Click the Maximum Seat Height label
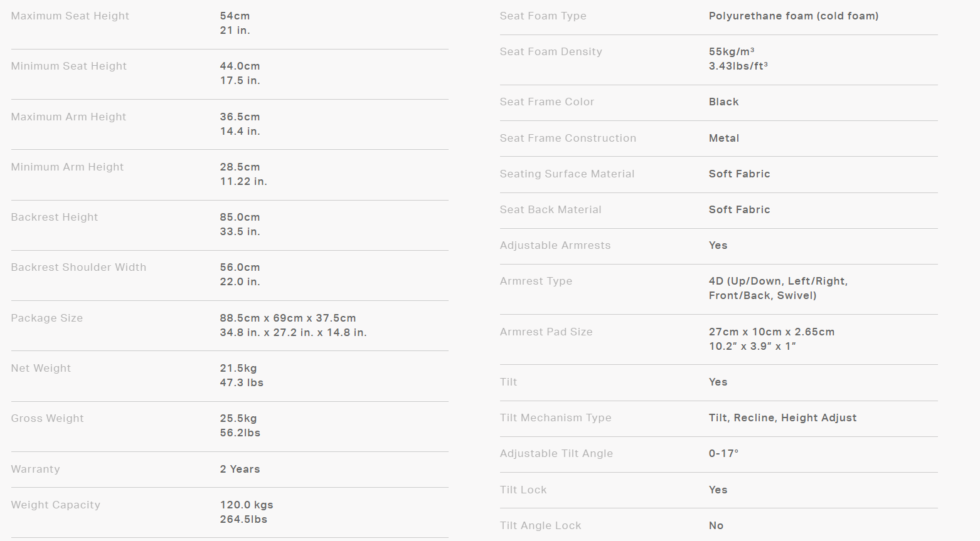Image resolution: width=980 pixels, height=541 pixels. pyautogui.click(x=70, y=16)
